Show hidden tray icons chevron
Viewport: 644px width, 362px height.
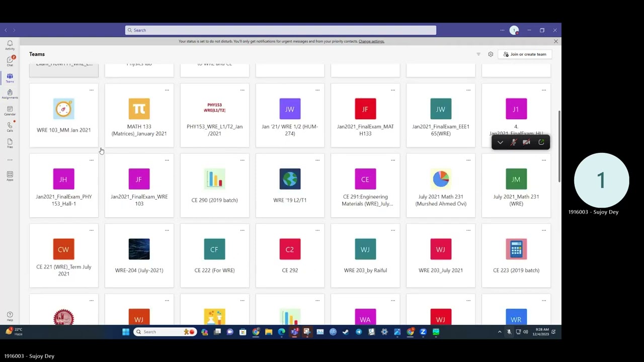tap(500, 332)
